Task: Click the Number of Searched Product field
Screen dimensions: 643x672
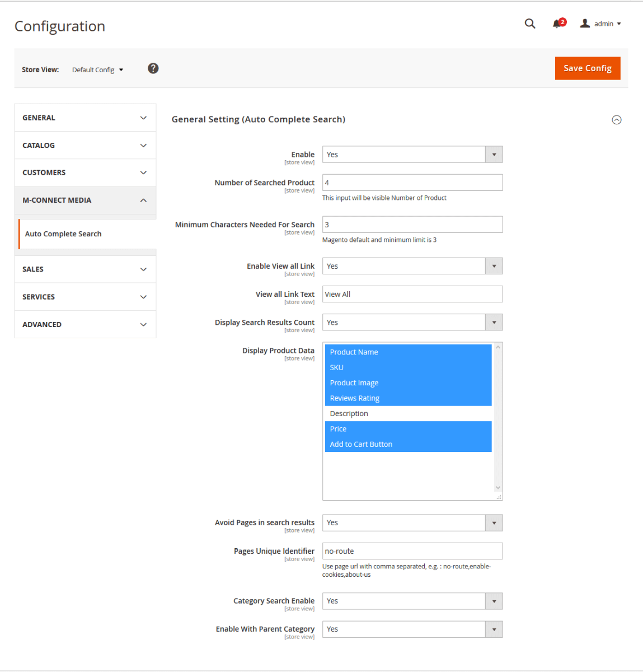Action: [x=412, y=183]
